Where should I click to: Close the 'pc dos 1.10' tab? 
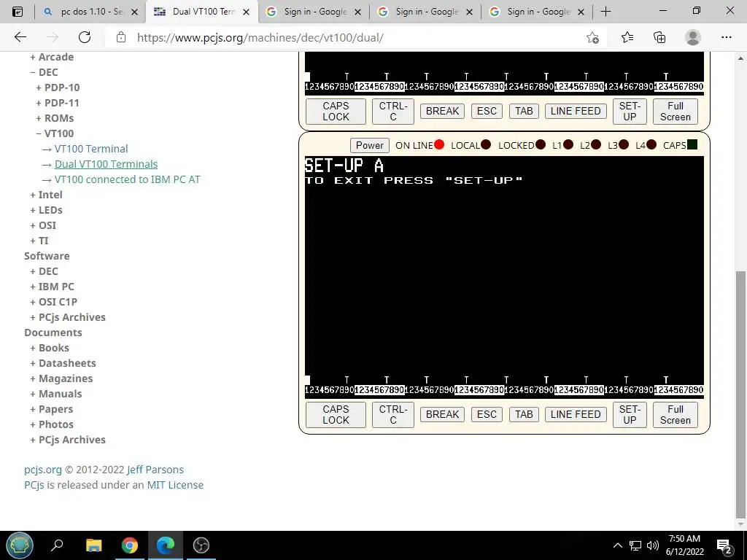134,12
